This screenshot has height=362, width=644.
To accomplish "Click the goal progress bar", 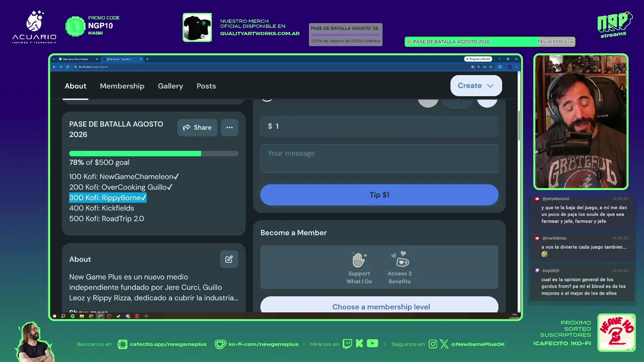I will pos(153,153).
